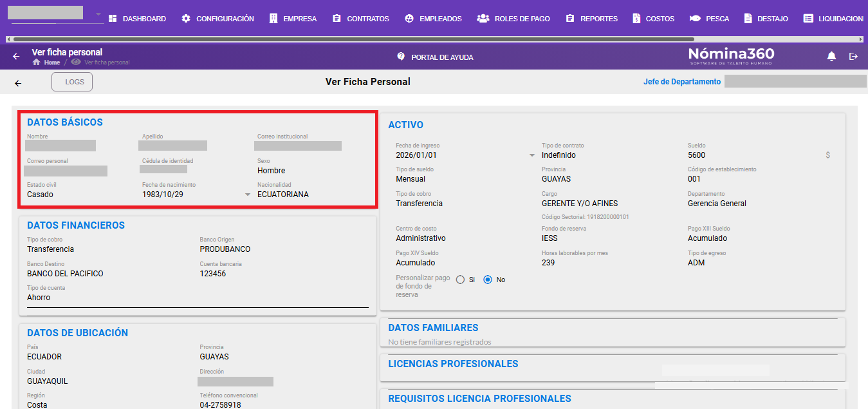Screen dimensions: 868x409
Task: Click the Fondo de reserva value IESS
Action: point(549,238)
